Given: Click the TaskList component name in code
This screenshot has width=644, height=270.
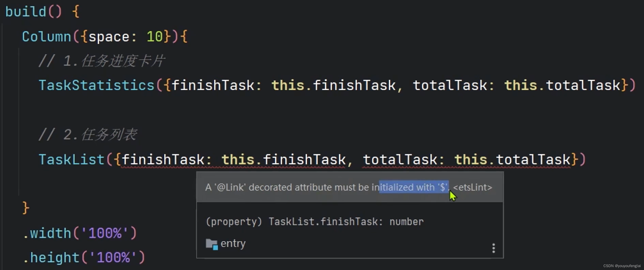Looking at the screenshot, I should [x=72, y=159].
